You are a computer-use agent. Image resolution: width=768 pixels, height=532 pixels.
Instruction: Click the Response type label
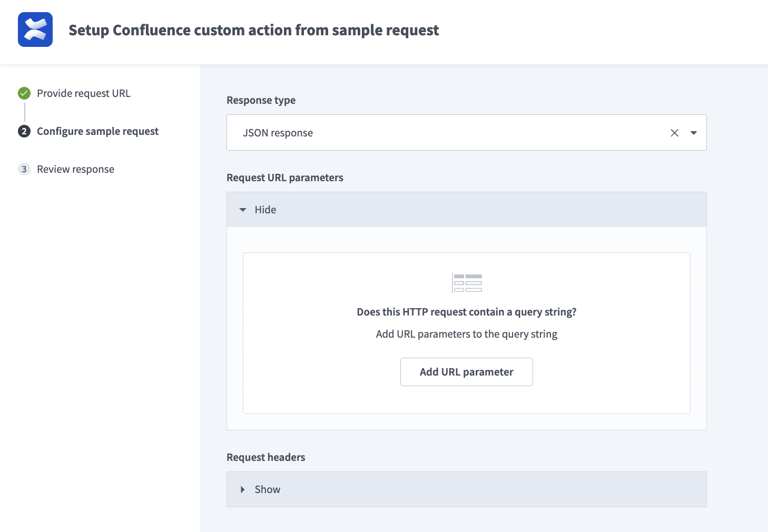[x=261, y=100]
